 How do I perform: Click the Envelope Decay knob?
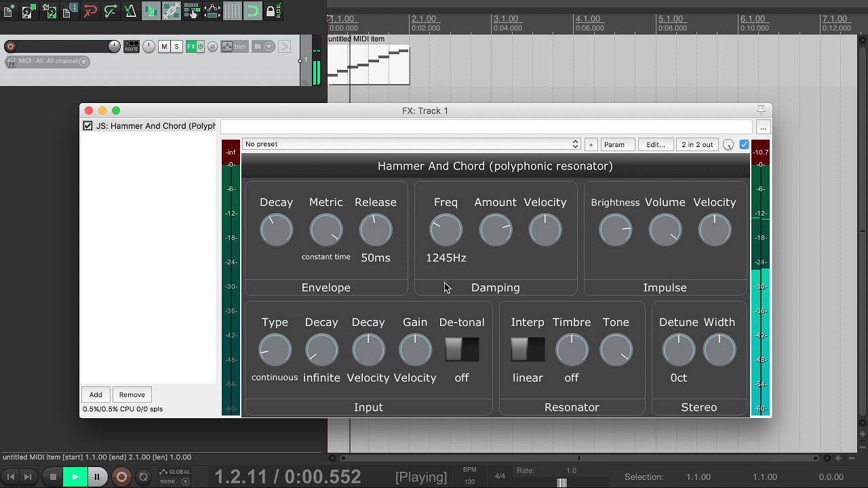[276, 230]
